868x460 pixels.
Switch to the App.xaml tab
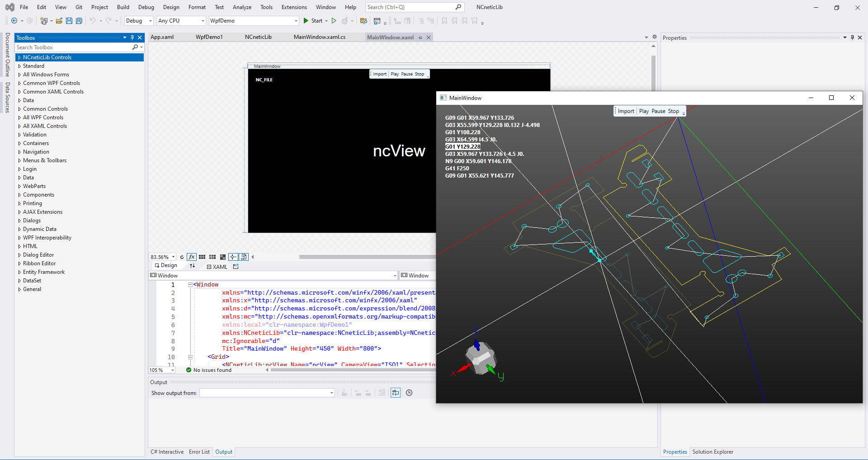[162, 37]
